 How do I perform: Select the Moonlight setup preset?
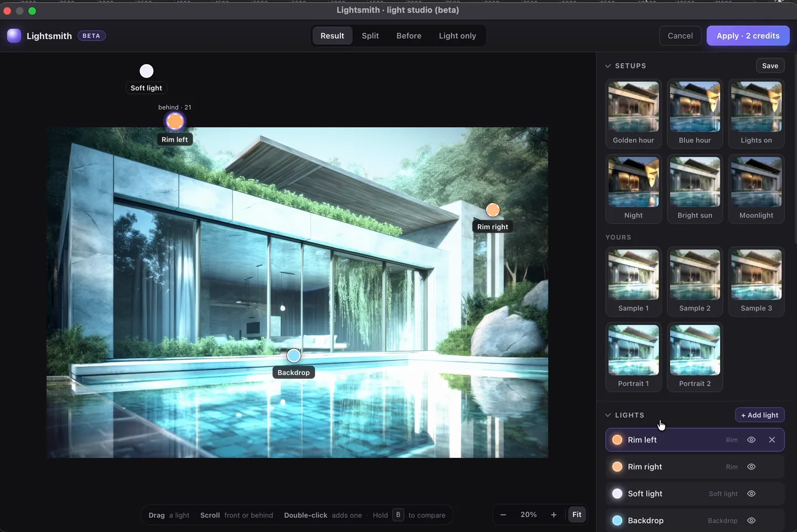tap(757, 189)
